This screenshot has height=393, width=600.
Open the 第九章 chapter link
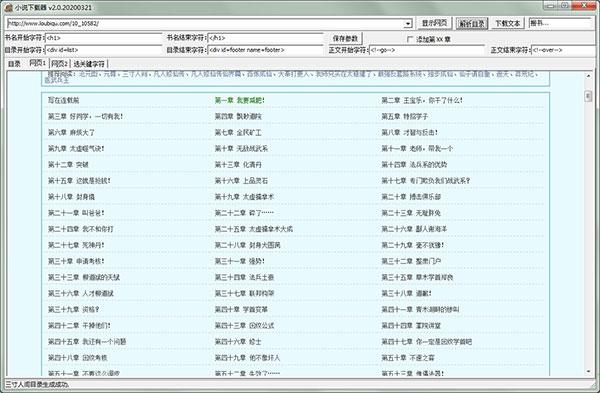point(76,148)
